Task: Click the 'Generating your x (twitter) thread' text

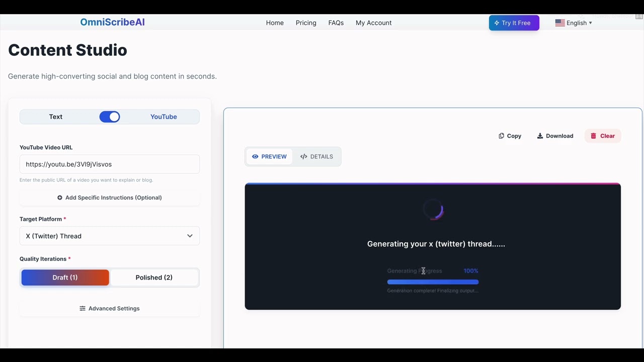Action: coord(436,244)
